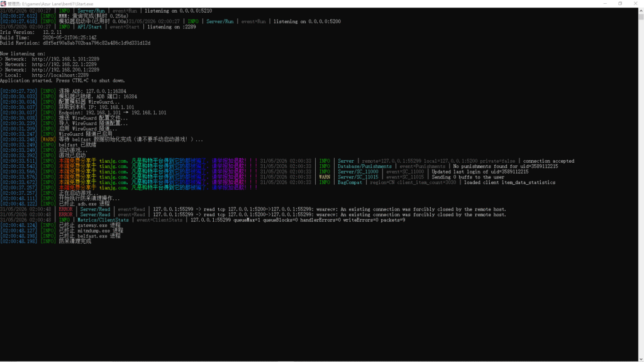The width and height of the screenshot is (644, 362).
Task: Minimize the Start.exe console window
Action: 605,3
